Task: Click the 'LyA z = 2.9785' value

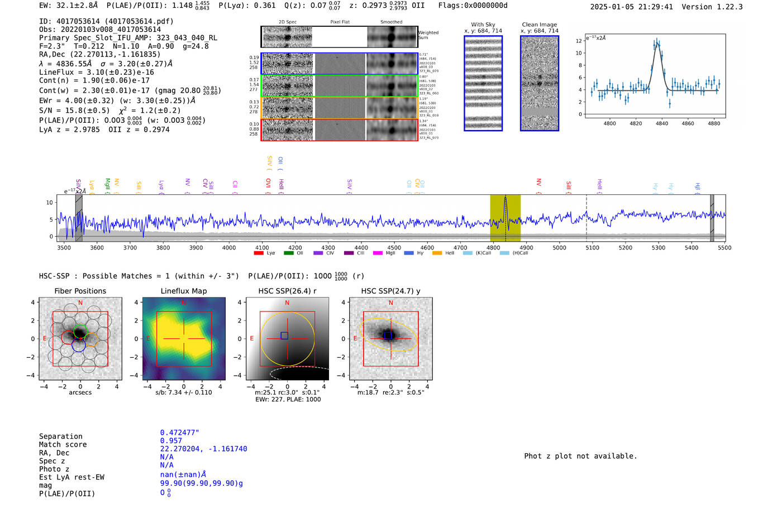Action: [69, 130]
